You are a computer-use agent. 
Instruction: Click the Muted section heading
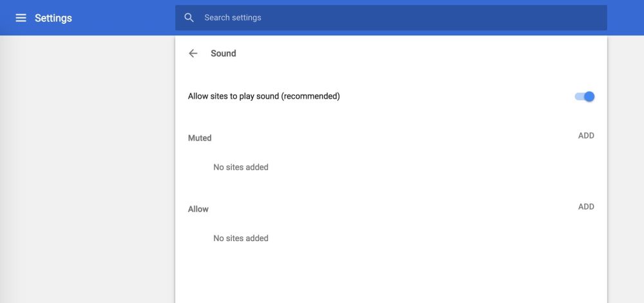(200, 138)
